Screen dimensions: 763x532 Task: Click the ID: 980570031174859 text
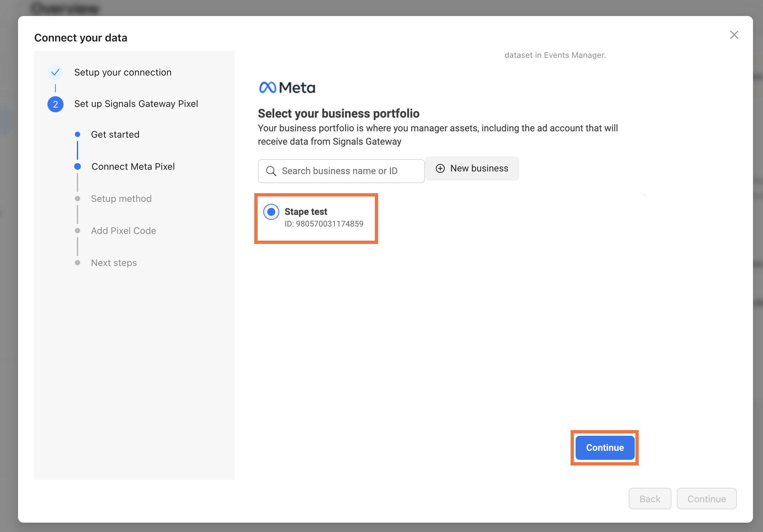324,224
